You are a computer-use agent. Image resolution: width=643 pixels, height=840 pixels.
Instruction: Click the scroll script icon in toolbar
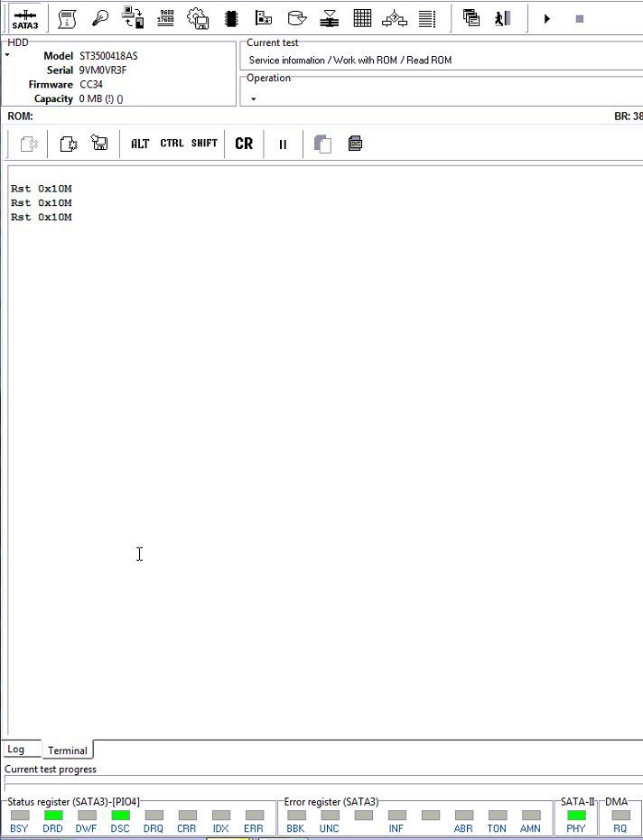coord(68,18)
